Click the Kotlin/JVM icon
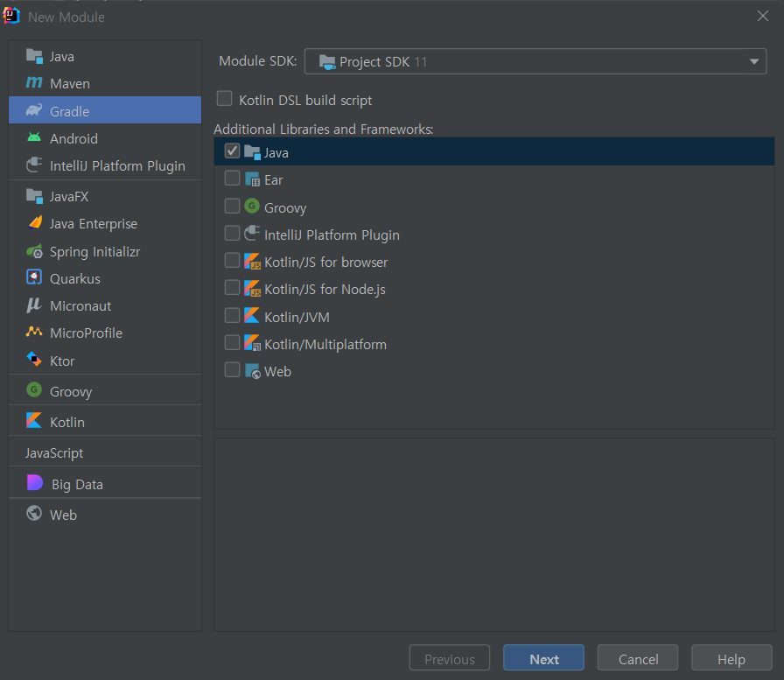784x680 pixels. point(252,316)
